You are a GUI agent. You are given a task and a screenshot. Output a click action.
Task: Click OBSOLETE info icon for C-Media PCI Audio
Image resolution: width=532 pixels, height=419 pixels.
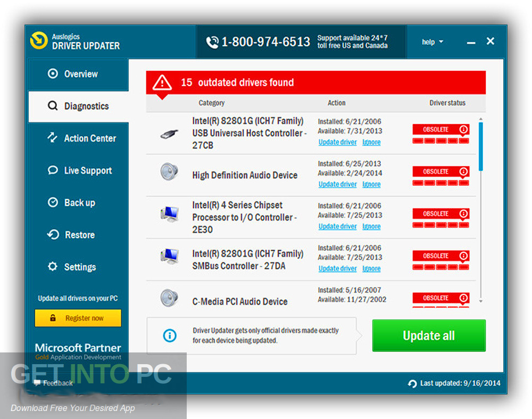point(463,298)
